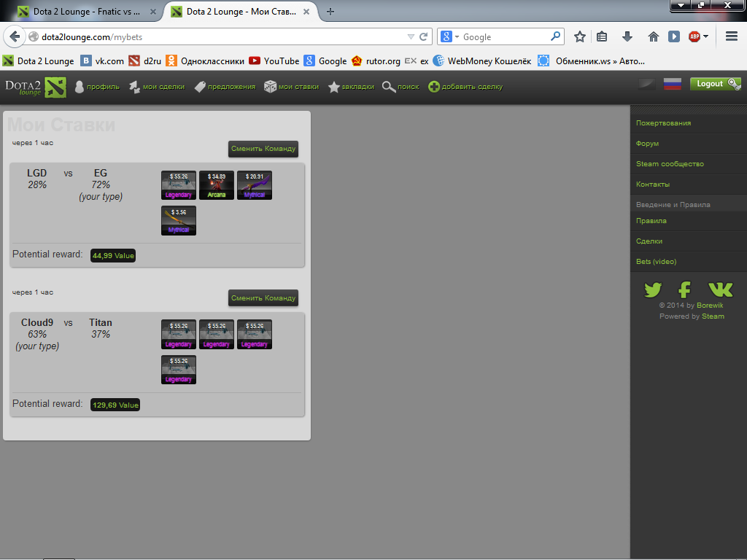Click 129,69 Value reward badge

pos(115,405)
